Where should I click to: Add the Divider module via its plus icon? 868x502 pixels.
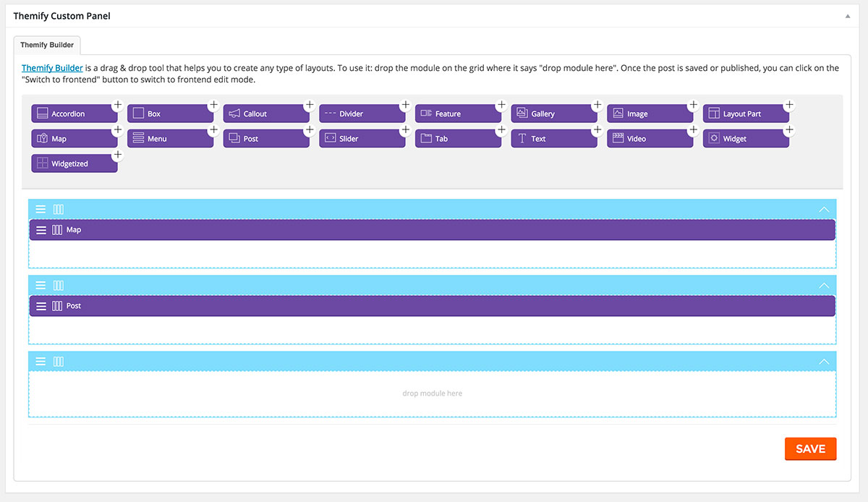[406, 105]
